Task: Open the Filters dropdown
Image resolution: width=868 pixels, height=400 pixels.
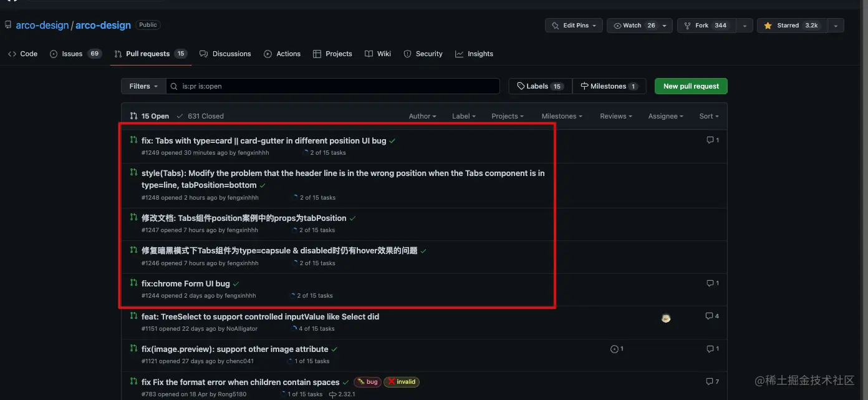Action: click(x=143, y=86)
